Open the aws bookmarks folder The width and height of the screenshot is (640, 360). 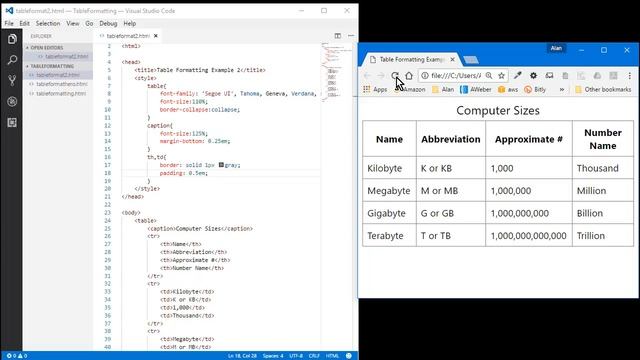[508, 89]
